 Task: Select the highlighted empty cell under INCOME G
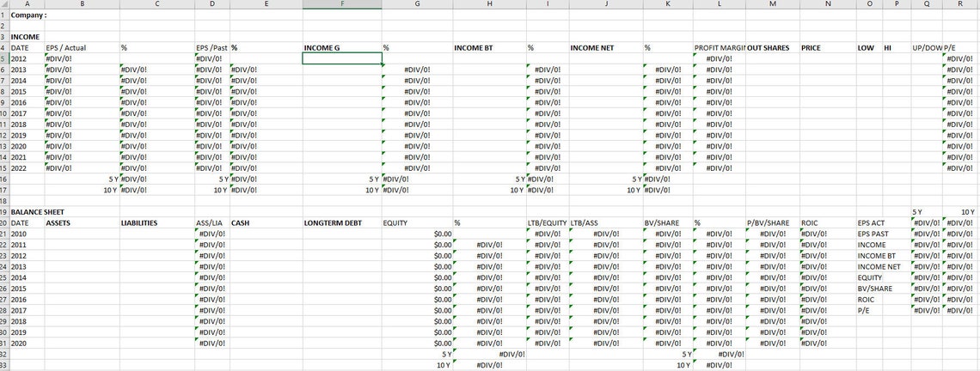[x=342, y=58]
